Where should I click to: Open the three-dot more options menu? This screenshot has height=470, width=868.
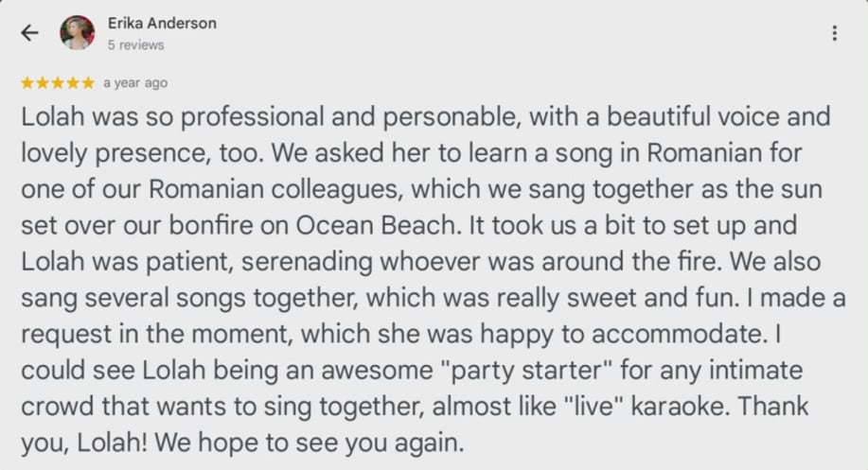tap(834, 33)
